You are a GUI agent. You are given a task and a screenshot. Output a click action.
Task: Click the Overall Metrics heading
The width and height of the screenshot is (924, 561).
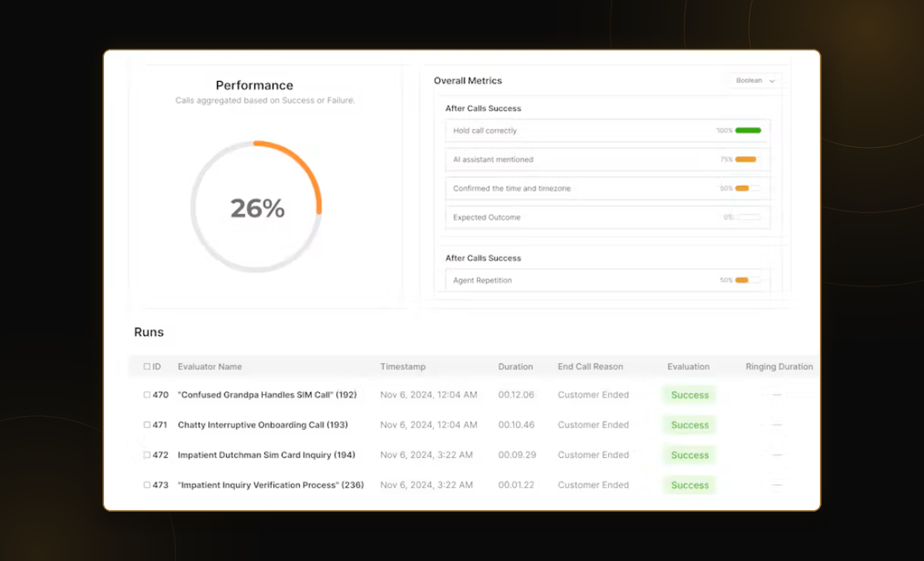(468, 80)
